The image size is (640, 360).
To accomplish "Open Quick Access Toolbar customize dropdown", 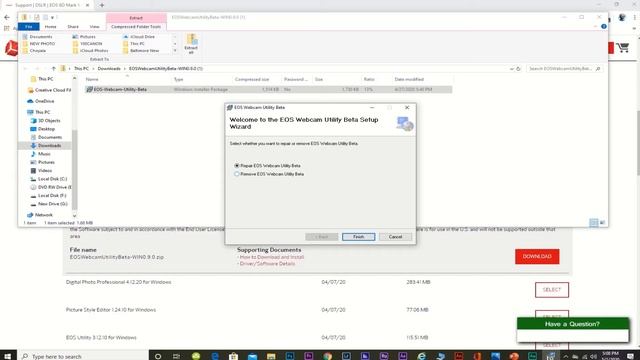I will [x=53, y=17].
